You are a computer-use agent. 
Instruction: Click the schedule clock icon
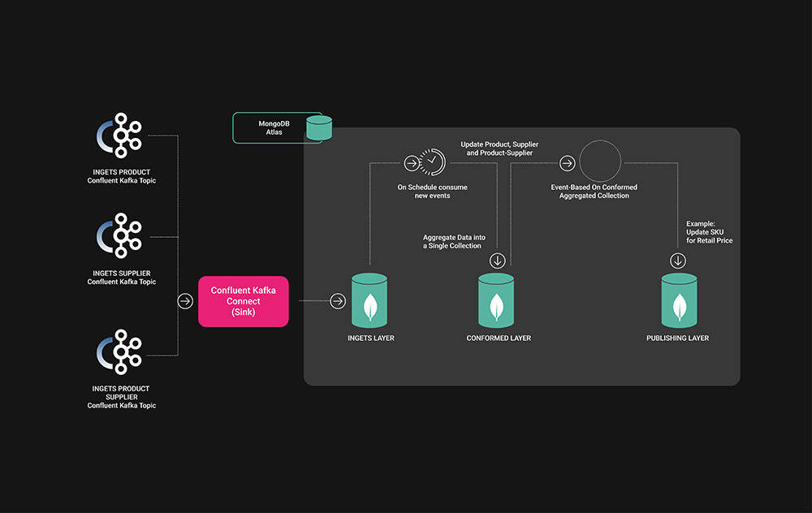click(433, 162)
